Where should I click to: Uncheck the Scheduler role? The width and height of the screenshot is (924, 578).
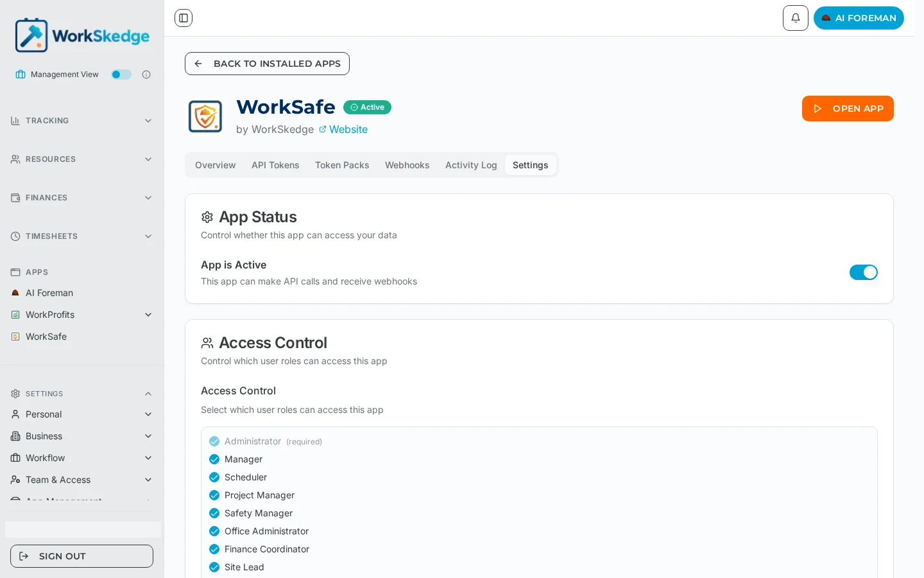[214, 477]
